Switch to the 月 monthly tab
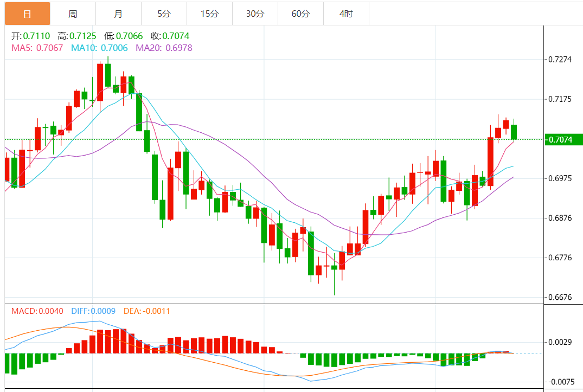The width and height of the screenshot is (583, 392). (x=118, y=14)
